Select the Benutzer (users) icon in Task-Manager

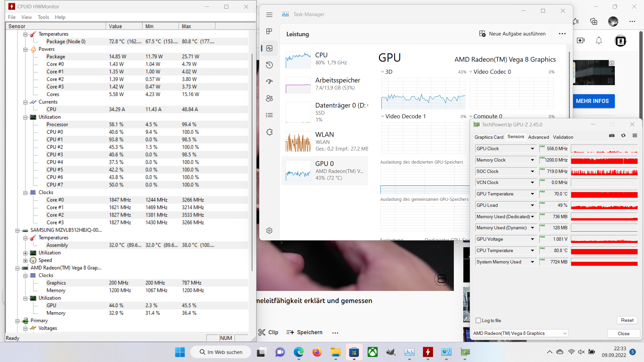[x=269, y=98]
